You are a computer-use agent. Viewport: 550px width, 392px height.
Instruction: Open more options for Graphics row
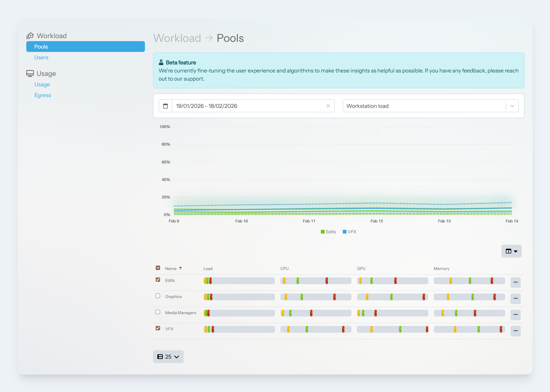[515, 299]
